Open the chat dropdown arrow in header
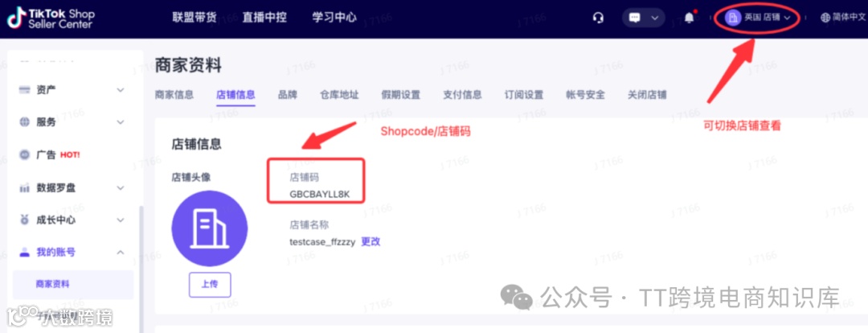The image size is (868, 333). coord(655,18)
